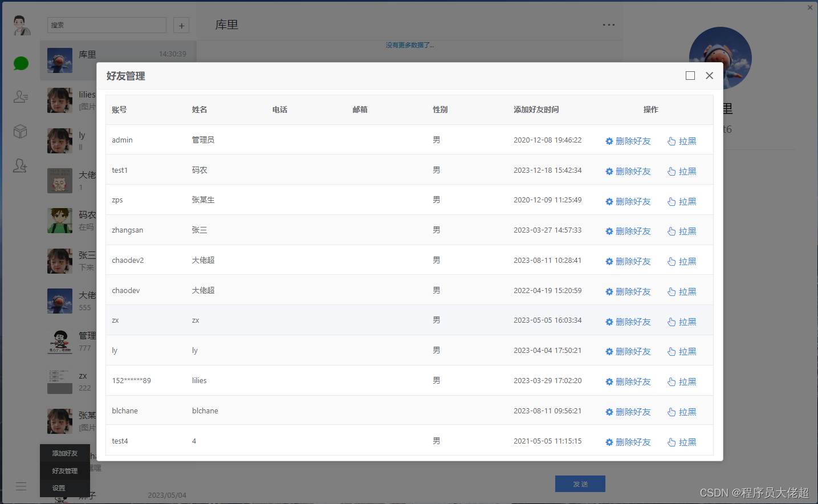The width and height of the screenshot is (818, 504).
Task: Delete friend test4
Action: pos(628,442)
